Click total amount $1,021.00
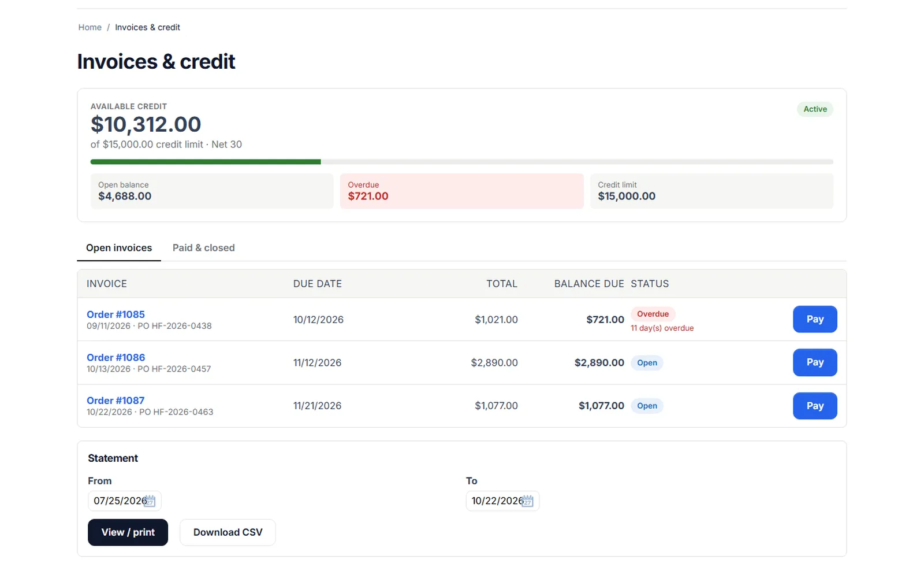Screen dimensions: 924x578 pyautogui.click(x=496, y=320)
